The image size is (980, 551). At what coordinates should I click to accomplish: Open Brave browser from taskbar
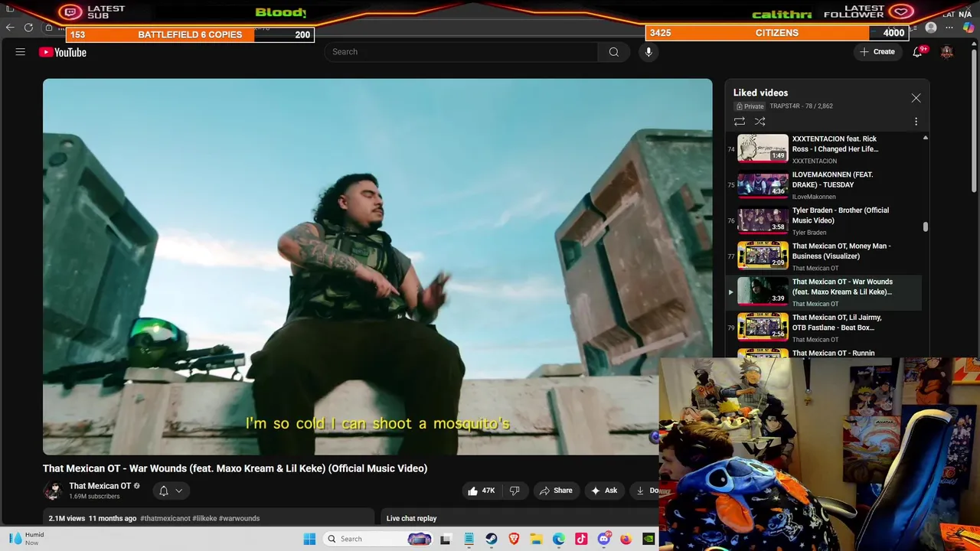pos(514,539)
